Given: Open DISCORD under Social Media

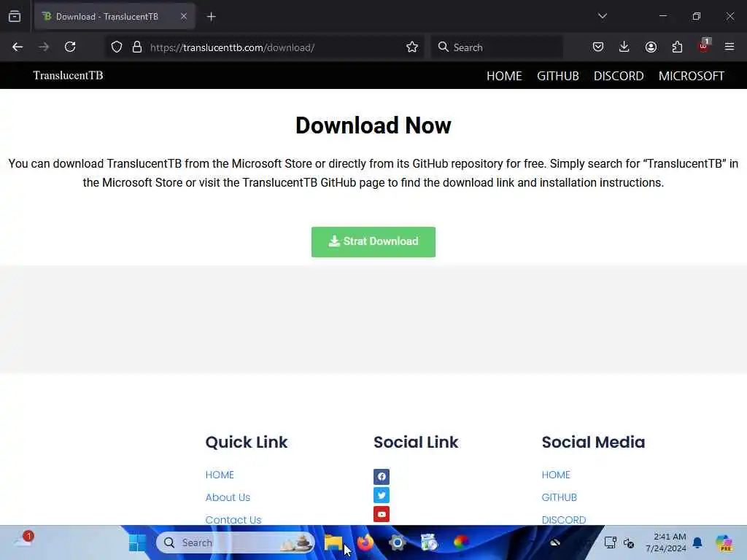Looking at the screenshot, I should click(564, 519).
